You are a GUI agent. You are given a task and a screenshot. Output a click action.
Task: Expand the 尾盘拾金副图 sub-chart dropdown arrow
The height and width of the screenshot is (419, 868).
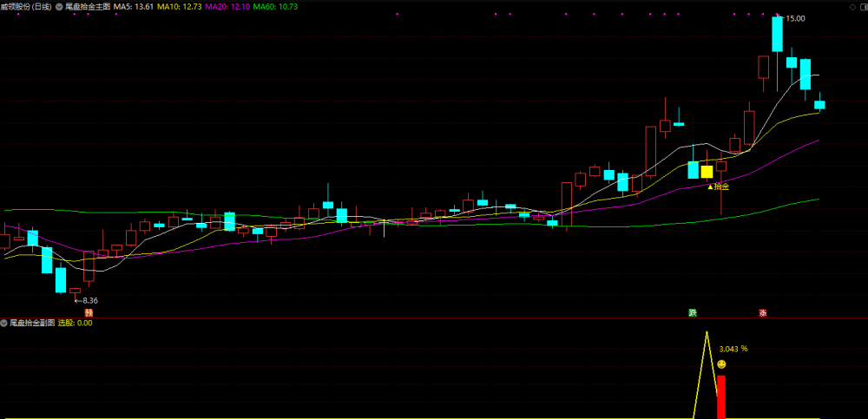point(4,323)
